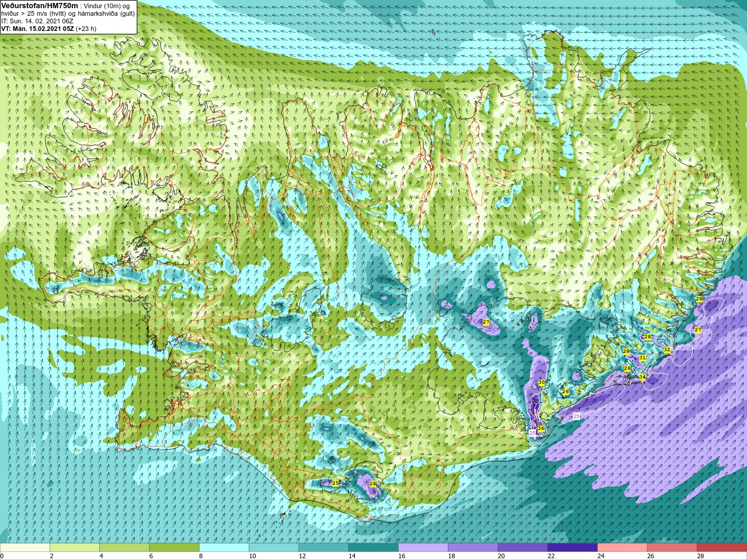
Task: Click the 'IT: Sun. 14. 02. 2021 06Z' line
Action: pos(37,20)
